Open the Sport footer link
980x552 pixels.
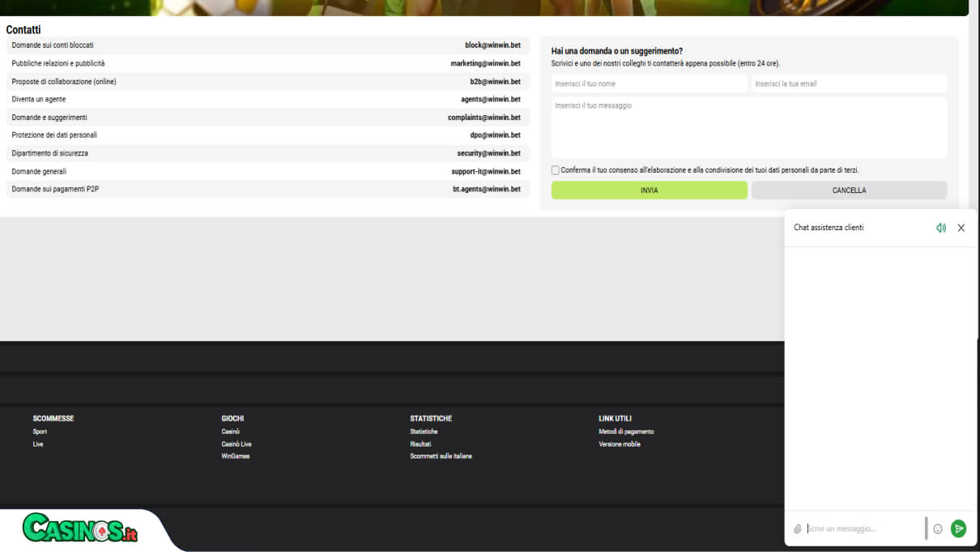tap(40, 432)
